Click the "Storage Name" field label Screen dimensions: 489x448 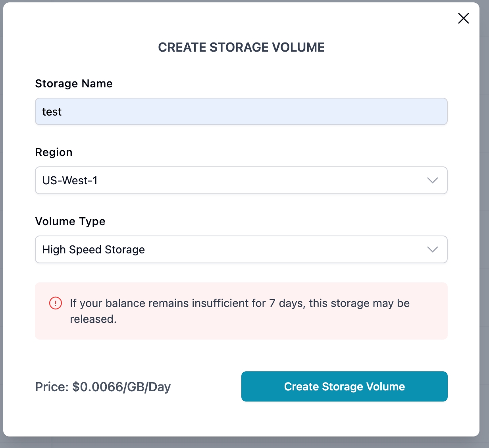pyautogui.click(x=74, y=83)
